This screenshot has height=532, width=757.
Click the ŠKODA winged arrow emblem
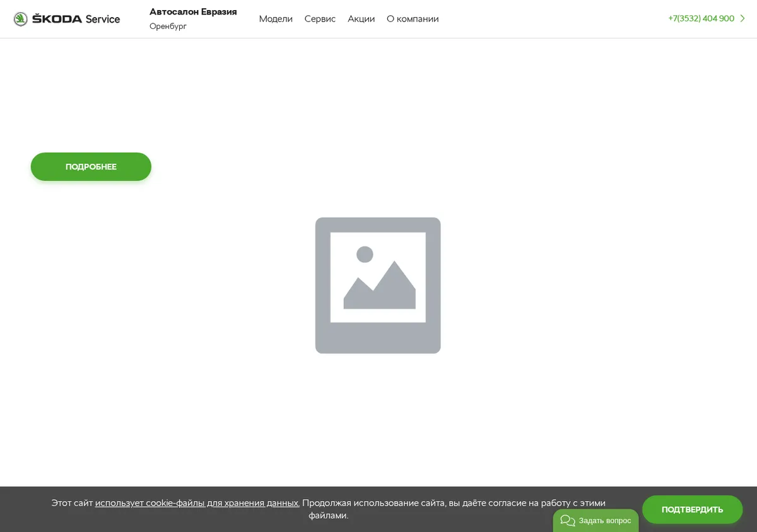(x=21, y=19)
